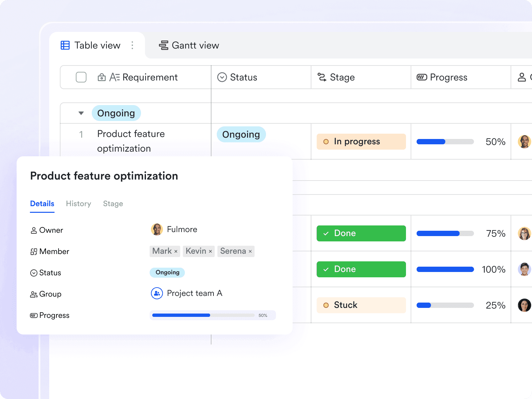Switch to the History tab

click(x=78, y=203)
